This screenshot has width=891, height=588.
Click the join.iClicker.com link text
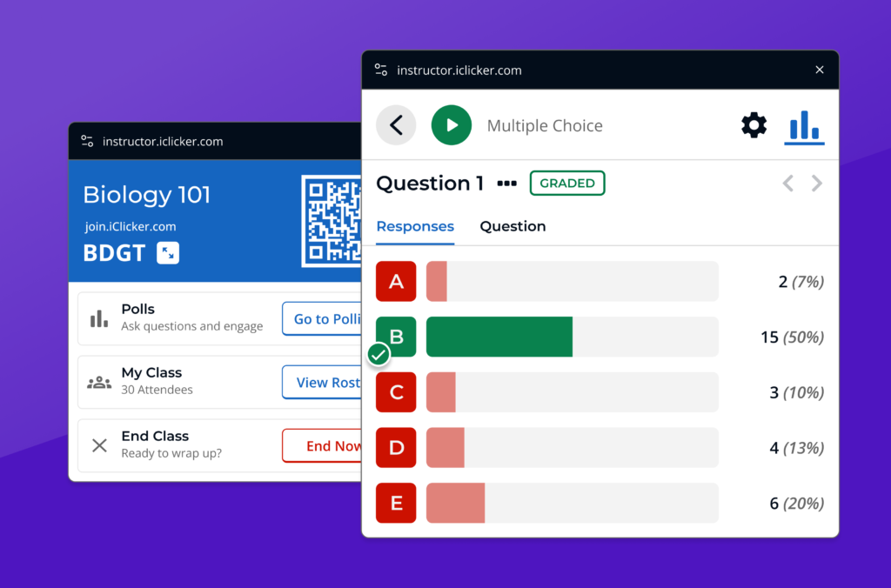131,227
